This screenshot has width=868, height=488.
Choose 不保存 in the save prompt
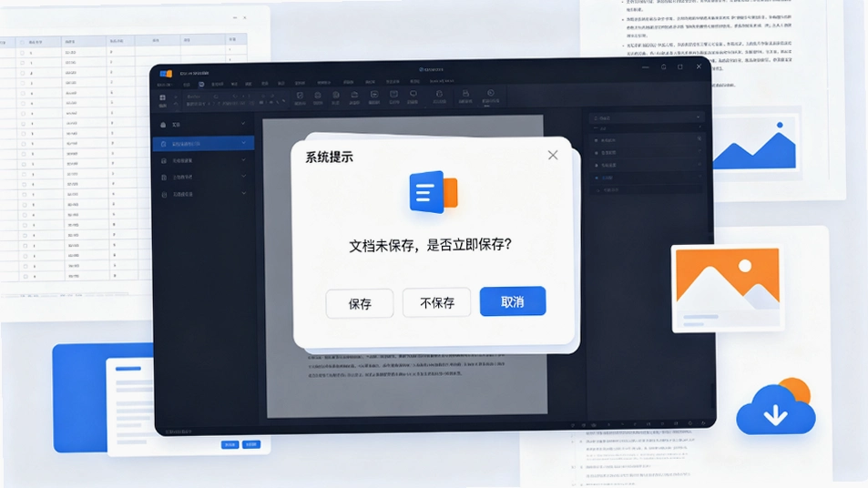point(437,302)
